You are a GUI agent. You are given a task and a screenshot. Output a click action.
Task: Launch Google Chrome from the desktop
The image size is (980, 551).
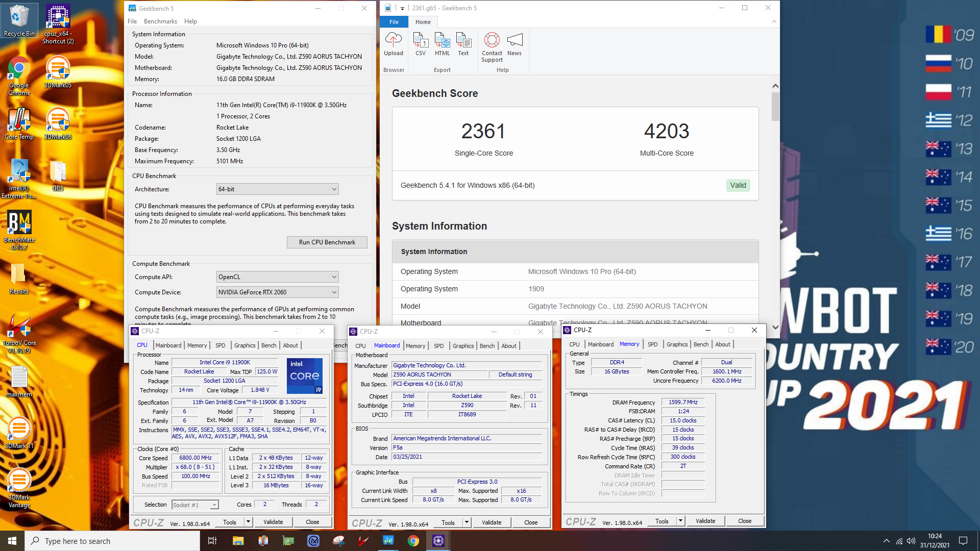point(19,76)
